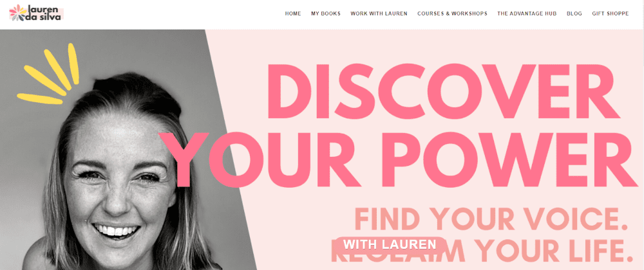Click the flower icon in the logo
Image resolution: width=644 pixels, height=270 pixels.
(x=17, y=13)
